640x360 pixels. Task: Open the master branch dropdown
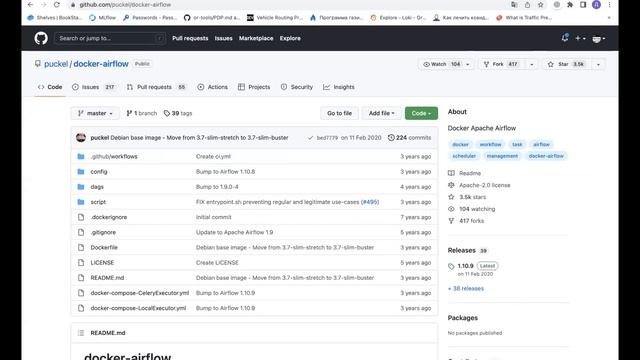[95, 113]
